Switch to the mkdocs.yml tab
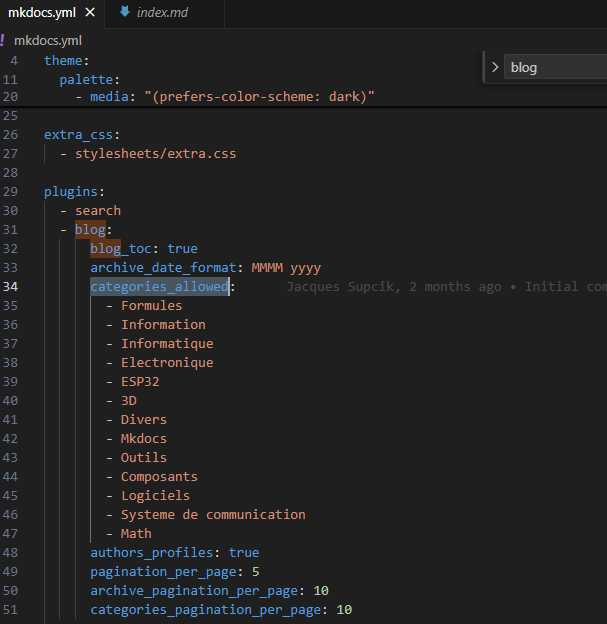 click(42, 13)
